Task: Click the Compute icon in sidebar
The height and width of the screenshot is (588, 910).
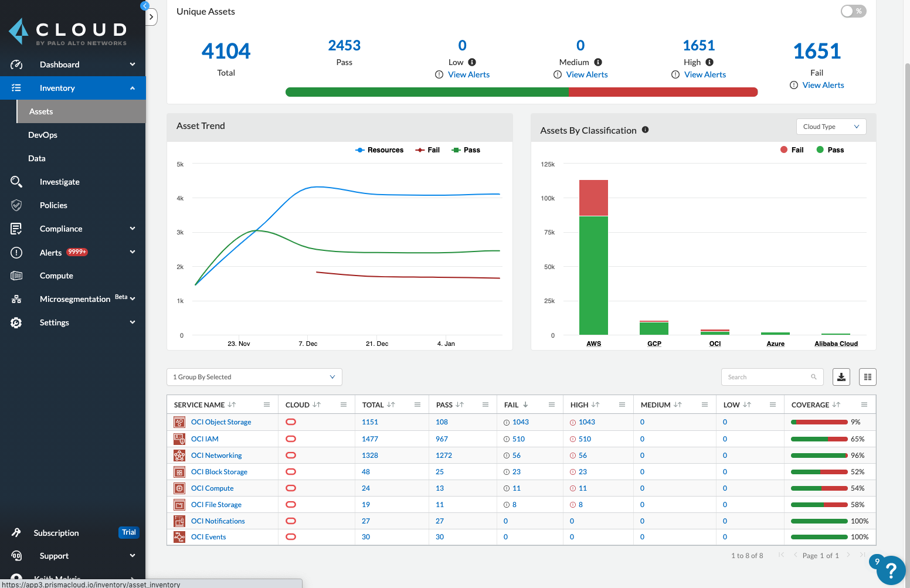Action: click(x=16, y=276)
